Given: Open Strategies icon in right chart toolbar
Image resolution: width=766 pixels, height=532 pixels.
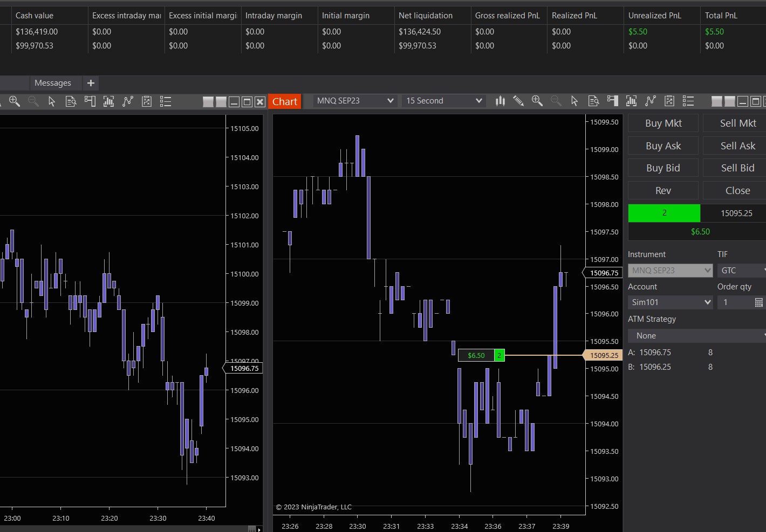Looking at the screenshot, I should 669,101.
